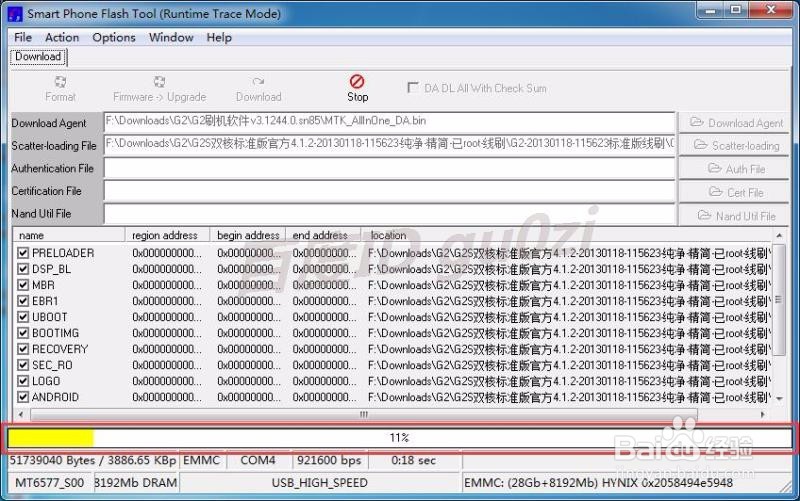Click horizontal scrollbar left arrow
Image resolution: width=800 pixels, height=501 pixels.
[20, 415]
